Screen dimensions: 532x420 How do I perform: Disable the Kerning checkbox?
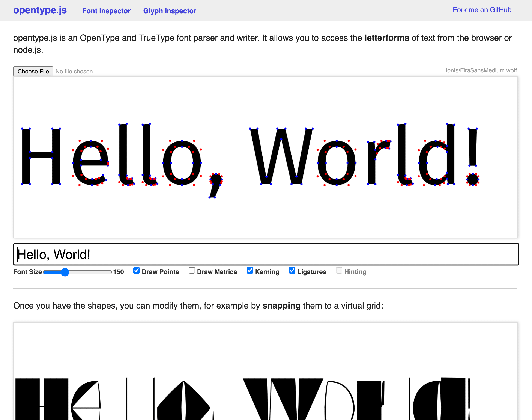250,270
